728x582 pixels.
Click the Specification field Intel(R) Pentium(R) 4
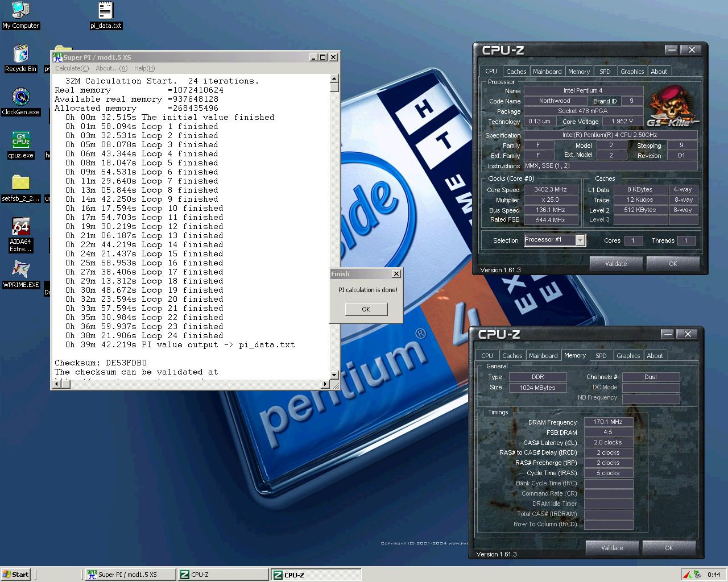610,135
